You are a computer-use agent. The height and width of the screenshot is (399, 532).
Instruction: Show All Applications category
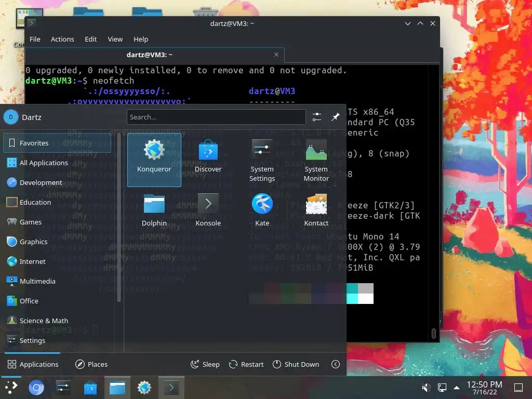coord(57,163)
